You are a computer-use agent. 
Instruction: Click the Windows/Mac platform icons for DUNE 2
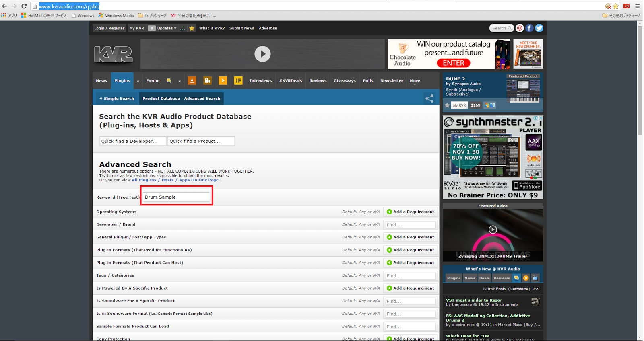(490, 105)
